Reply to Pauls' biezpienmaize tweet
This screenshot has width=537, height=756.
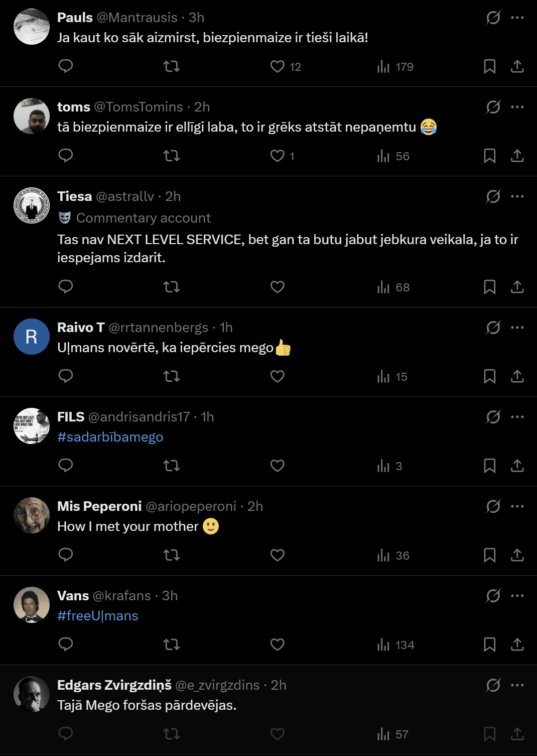pyautogui.click(x=66, y=66)
